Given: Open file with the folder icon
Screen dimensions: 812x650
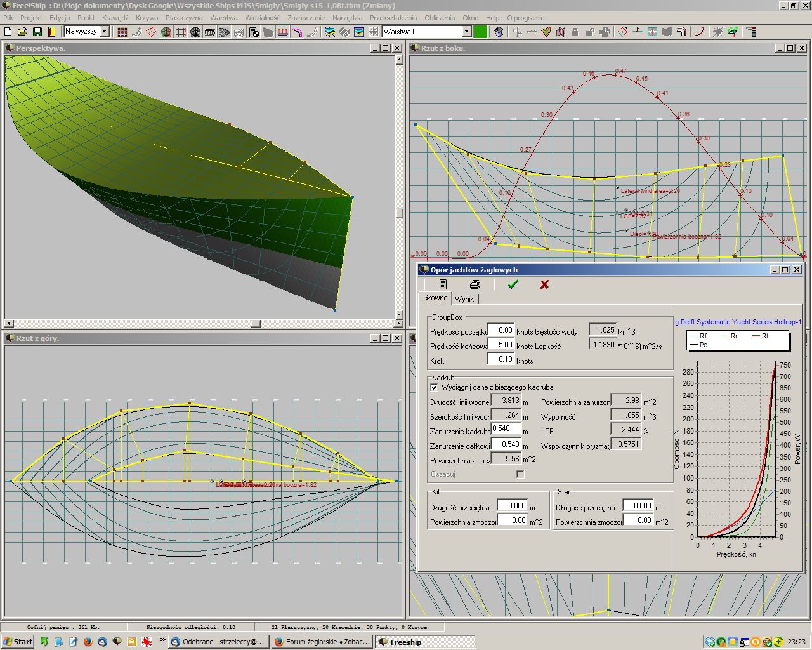Looking at the screenshot, I should (x=23, y=32).
